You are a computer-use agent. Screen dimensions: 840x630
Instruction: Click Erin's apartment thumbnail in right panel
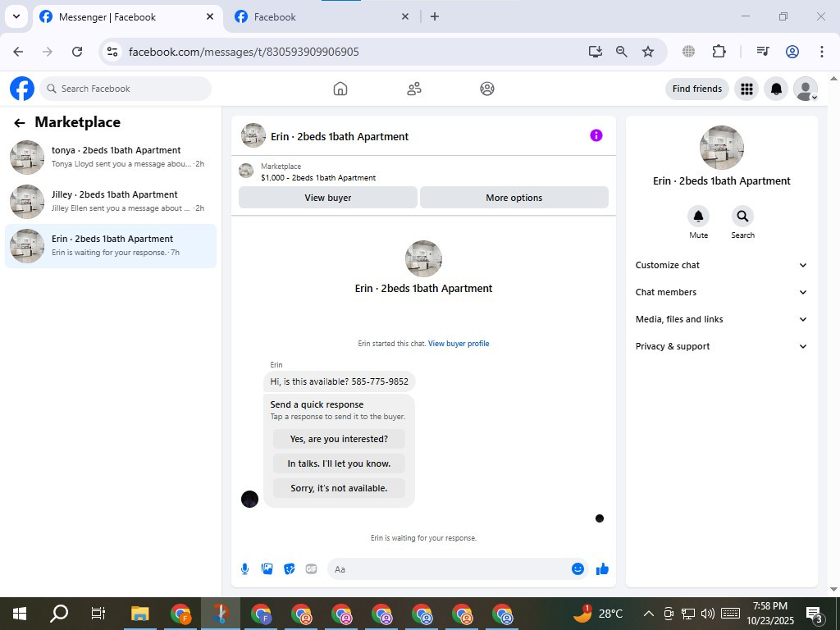tap(722, 148)
